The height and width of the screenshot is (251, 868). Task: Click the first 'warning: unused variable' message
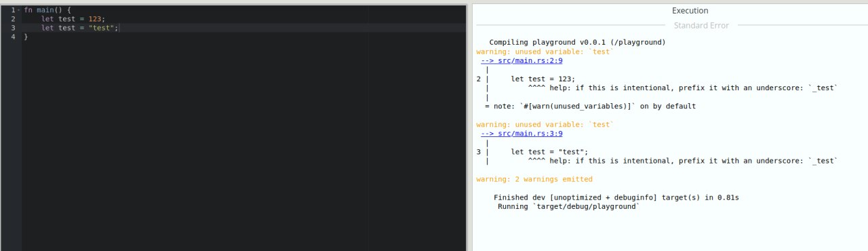pyautogui.click(x=545, y=52)
